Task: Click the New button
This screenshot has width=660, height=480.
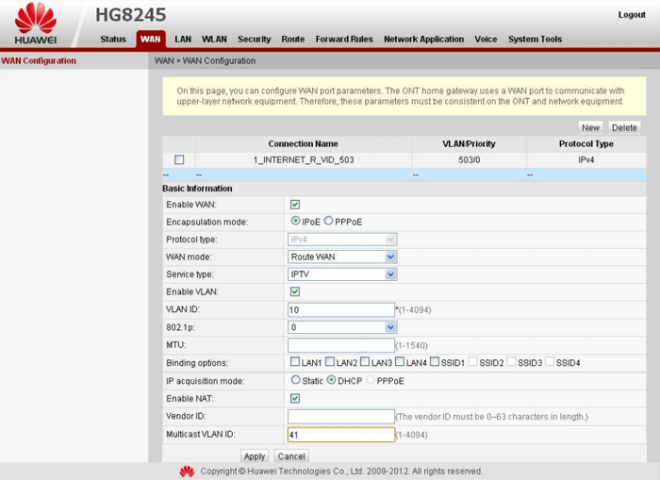Action: (x=591, y=128)
